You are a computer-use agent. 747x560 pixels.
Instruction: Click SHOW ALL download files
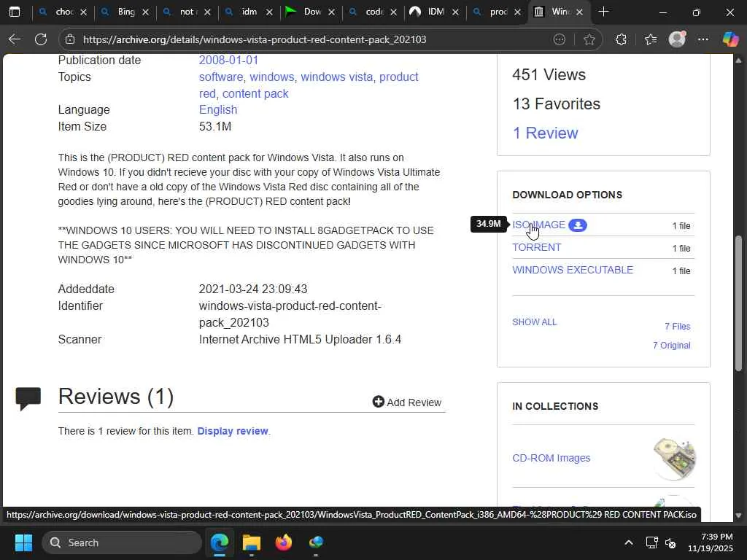[534, 322]
